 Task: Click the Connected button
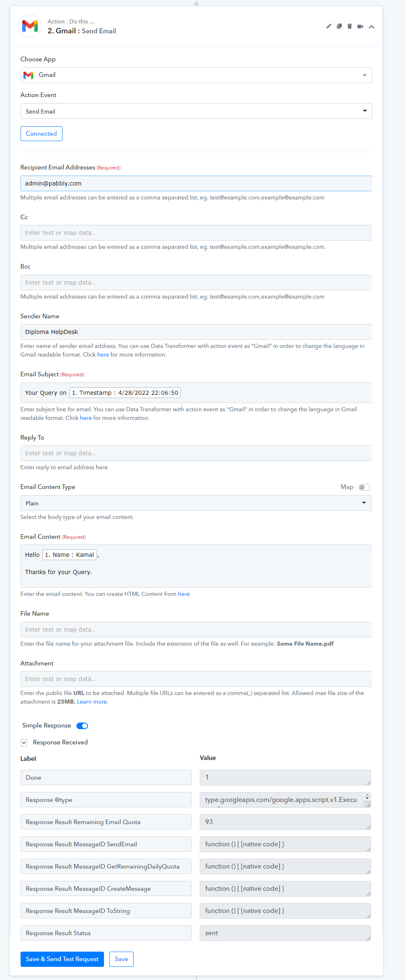tap(42, 134)
